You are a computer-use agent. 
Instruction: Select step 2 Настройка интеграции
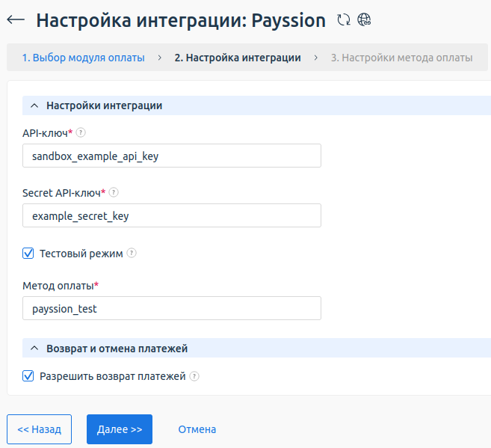pyautogui.click(x=237, y=58)
